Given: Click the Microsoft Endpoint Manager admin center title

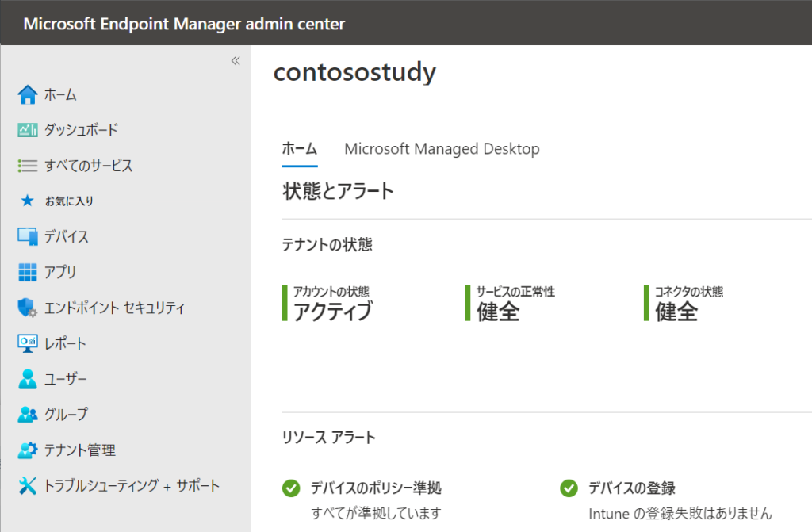Looking at the screenshot, I should 184,24.
